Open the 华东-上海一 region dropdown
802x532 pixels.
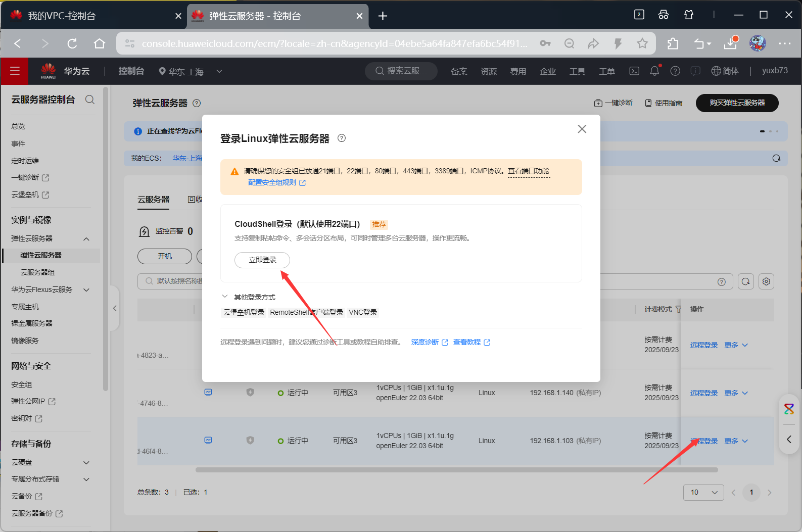pyautogui.click(x=191, y=72)
